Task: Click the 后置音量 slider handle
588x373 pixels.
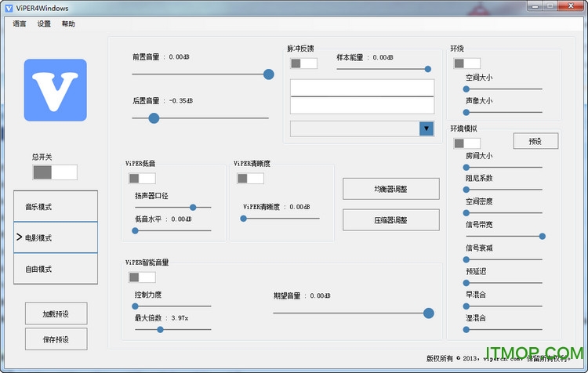Action: [154, 118]
